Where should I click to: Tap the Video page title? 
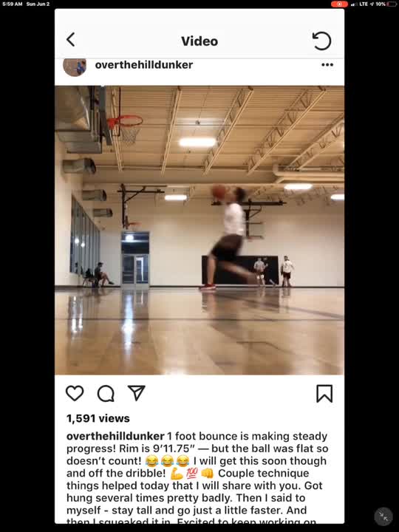pyautogui.click(x=199, y=41)
